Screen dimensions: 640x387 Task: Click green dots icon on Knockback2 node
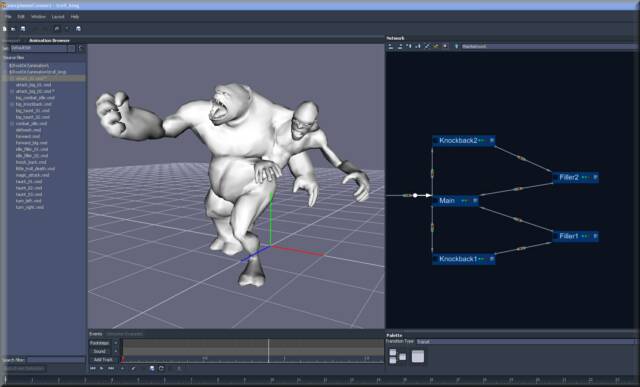pos(482,141)
